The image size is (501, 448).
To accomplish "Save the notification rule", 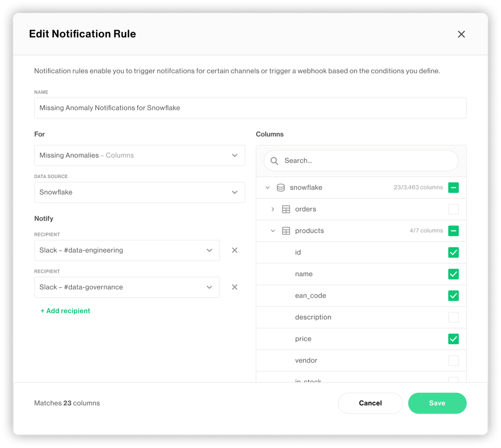I will (437, 403).
